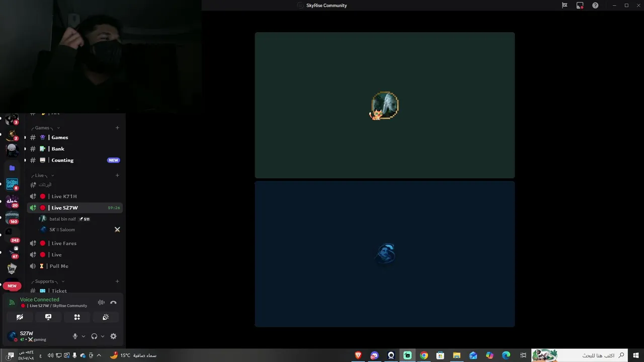Open Microsoft Store from taskbar
644x362 pixels.
440,355
